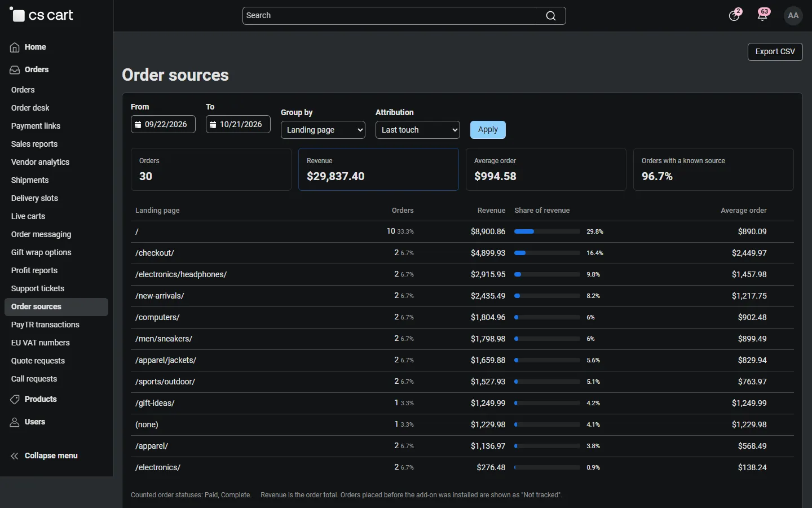Click the Orders summary card showing 30
The image size is (812, 508).
pyautogui.click(x=211, y=169)
